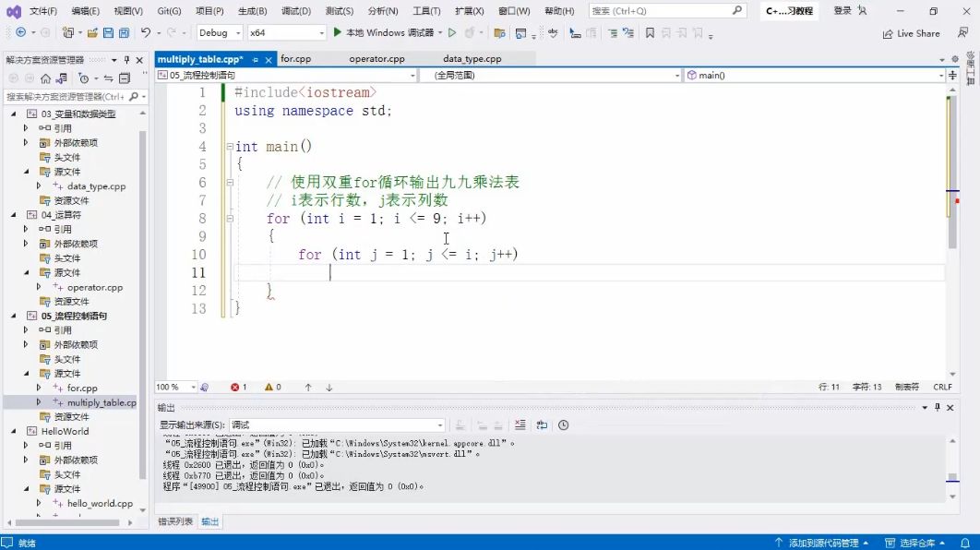Viewport: 980px width, 550px height.
Task: Collapse all icon in Solution Explorer toolbar
Action: click(125, 78)
